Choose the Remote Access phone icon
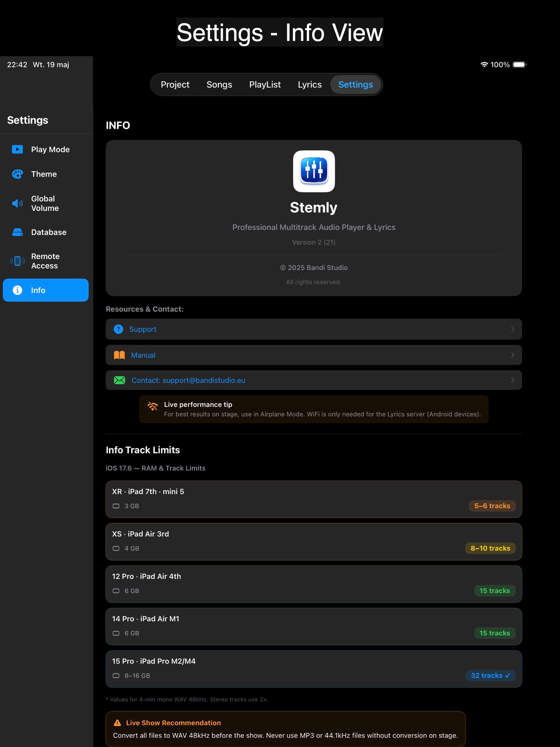Image resolution: width=560 pixels, height=747 pixels. (17, 261)
